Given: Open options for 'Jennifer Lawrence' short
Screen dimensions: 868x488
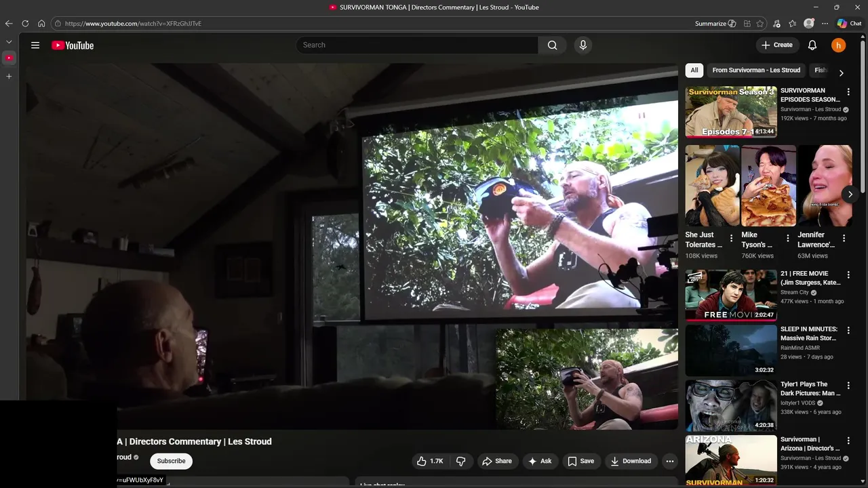Looking at the screenshot, I should pos(844,239).
